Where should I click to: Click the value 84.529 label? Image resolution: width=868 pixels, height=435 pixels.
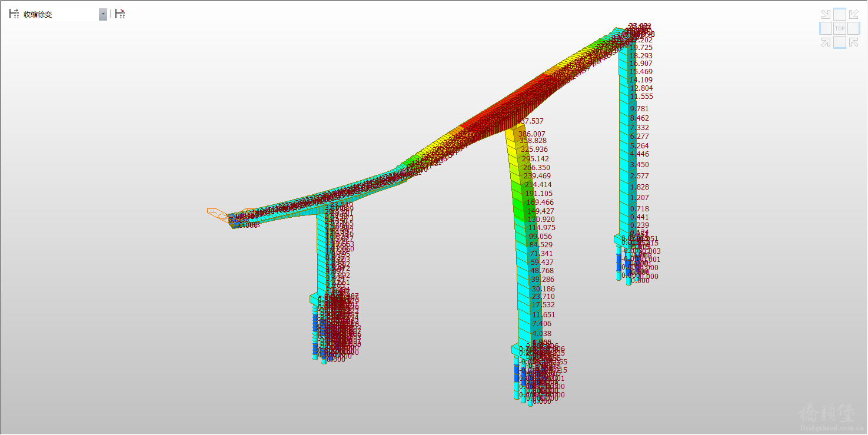pos(541,245)
